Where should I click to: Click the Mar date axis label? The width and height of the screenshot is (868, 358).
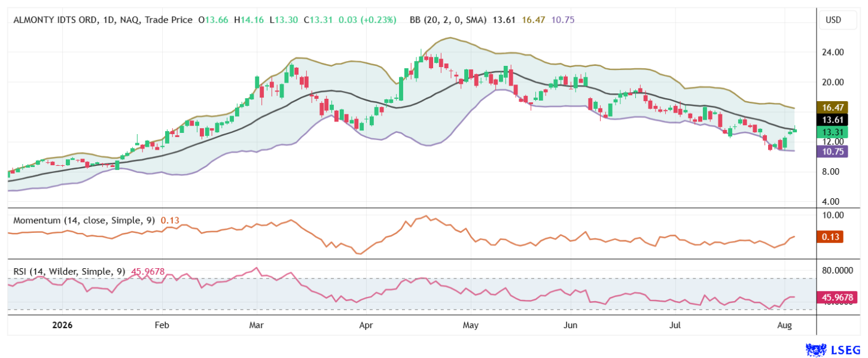pos(256,325)
